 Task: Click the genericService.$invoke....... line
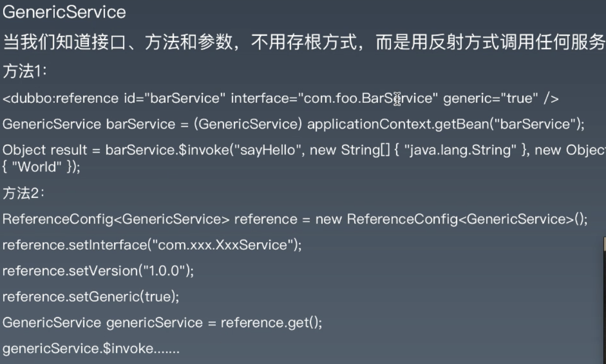click(x=91, y=349)
